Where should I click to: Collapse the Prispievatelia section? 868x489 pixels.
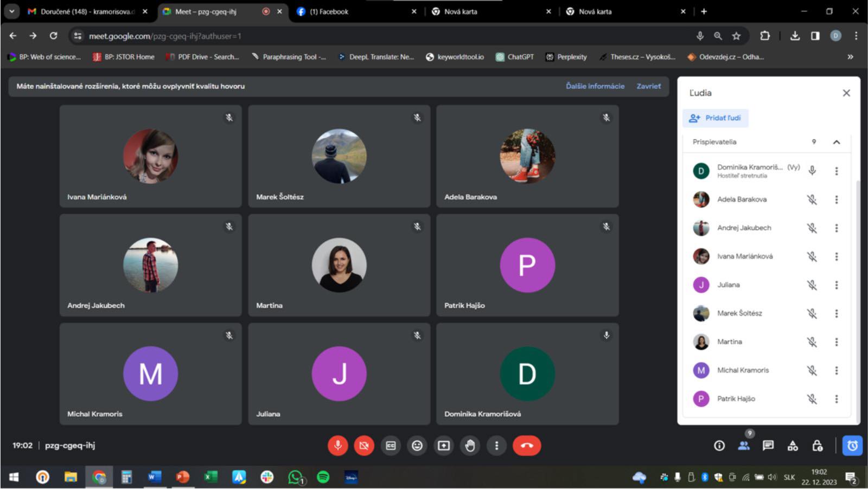[836, 142]
